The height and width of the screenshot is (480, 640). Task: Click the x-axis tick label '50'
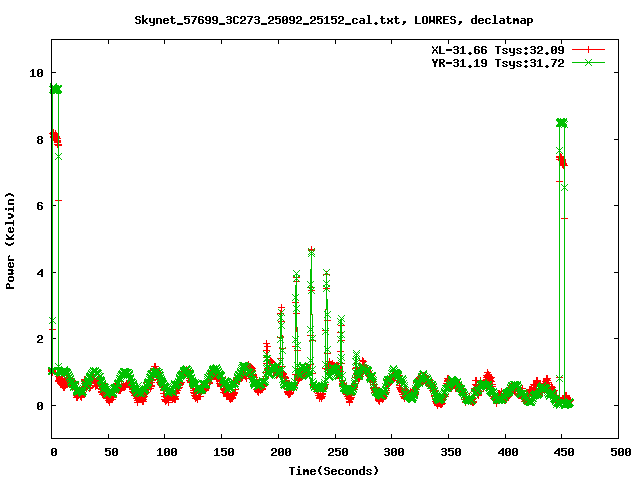(x=111, y=452)
